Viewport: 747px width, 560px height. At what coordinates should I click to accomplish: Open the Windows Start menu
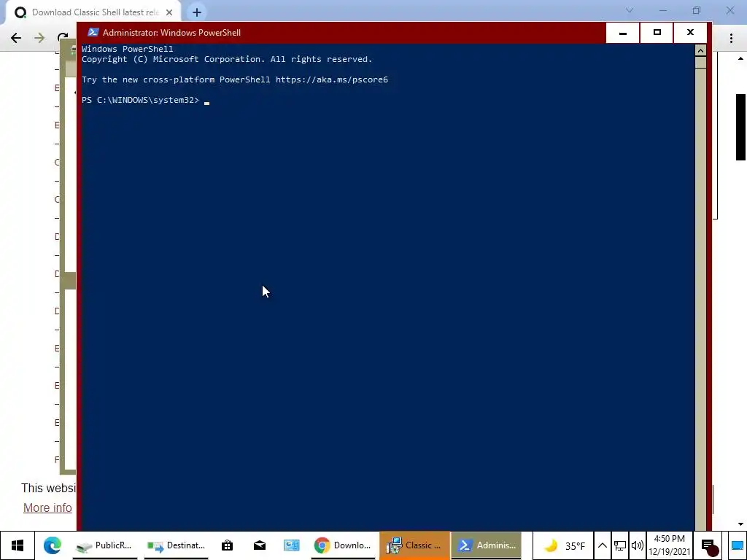click(x=18, y=545)
